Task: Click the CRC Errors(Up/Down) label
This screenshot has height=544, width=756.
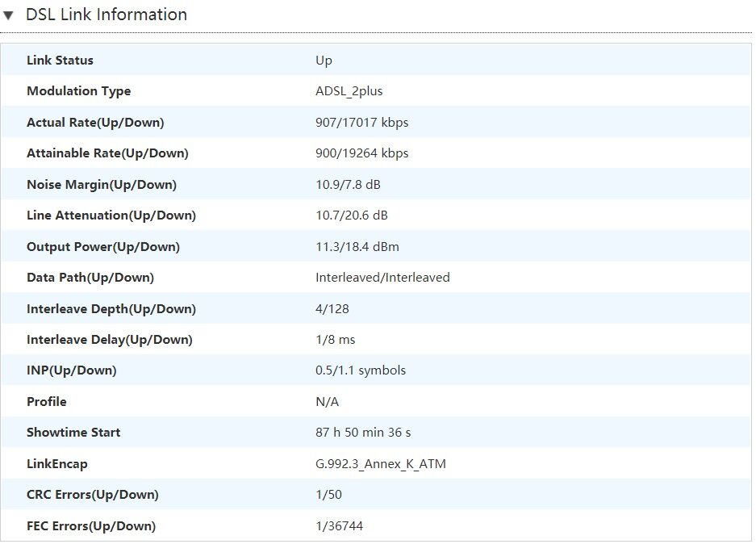Action: point(92,495)
